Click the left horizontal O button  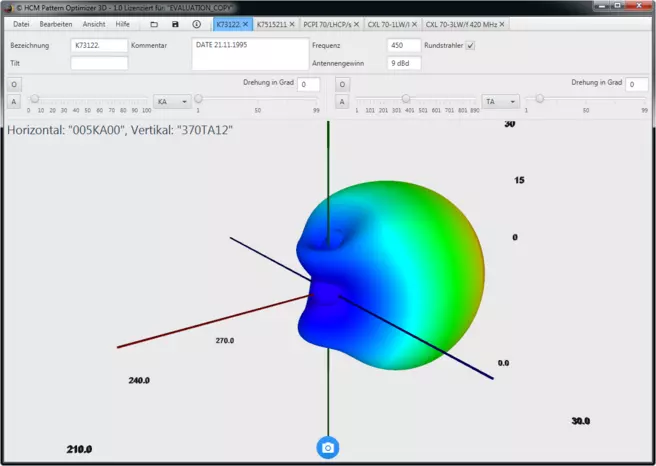pyautogui.click(x=14, y=84)
